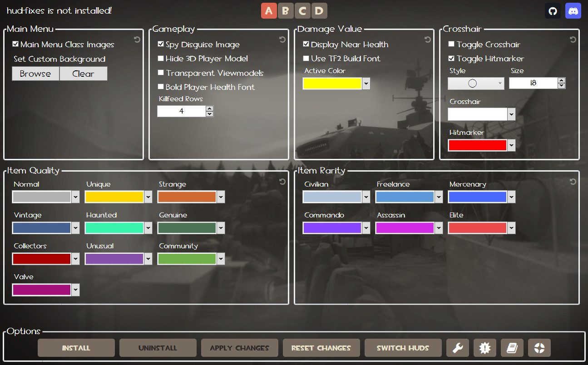Image resolution: width=588 pixels, height=365 pixels.
Task: Switch to tab B
Action: tap(286, 10)
